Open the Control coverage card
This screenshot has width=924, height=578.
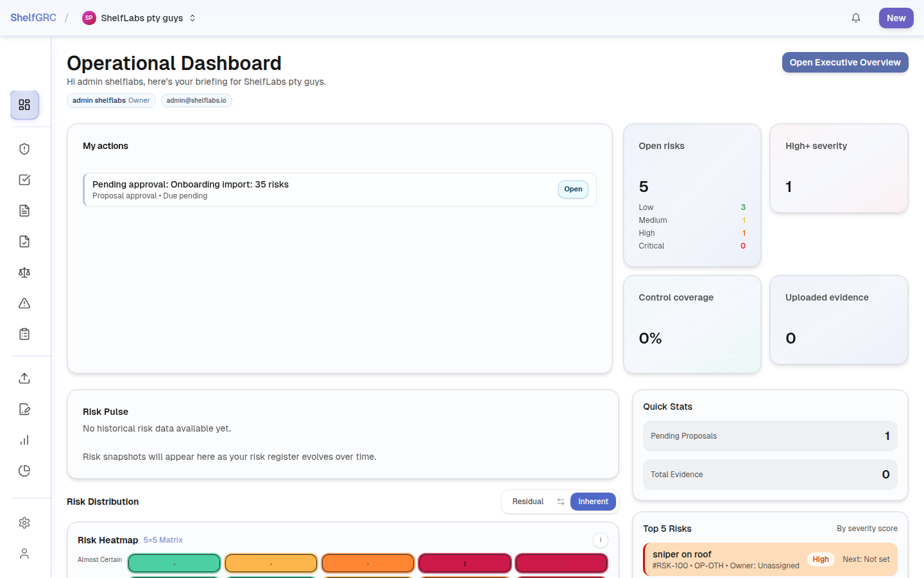click(x=692, y=324)
